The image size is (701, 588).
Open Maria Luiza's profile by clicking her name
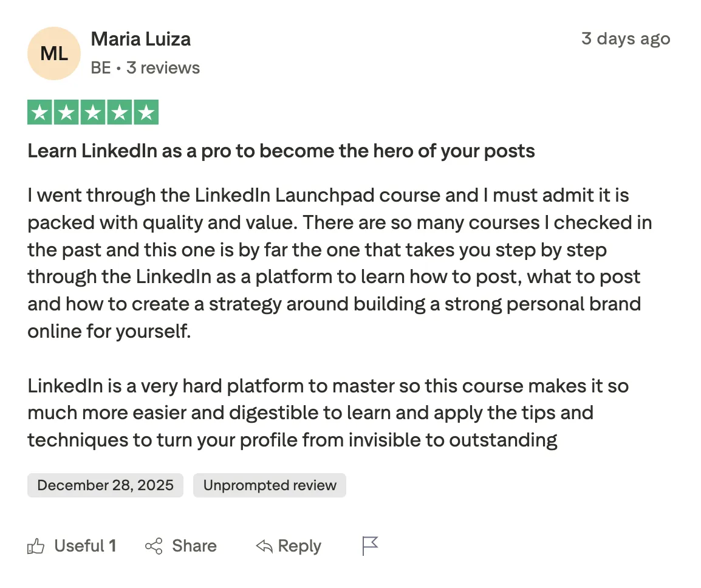pos(140,39)
